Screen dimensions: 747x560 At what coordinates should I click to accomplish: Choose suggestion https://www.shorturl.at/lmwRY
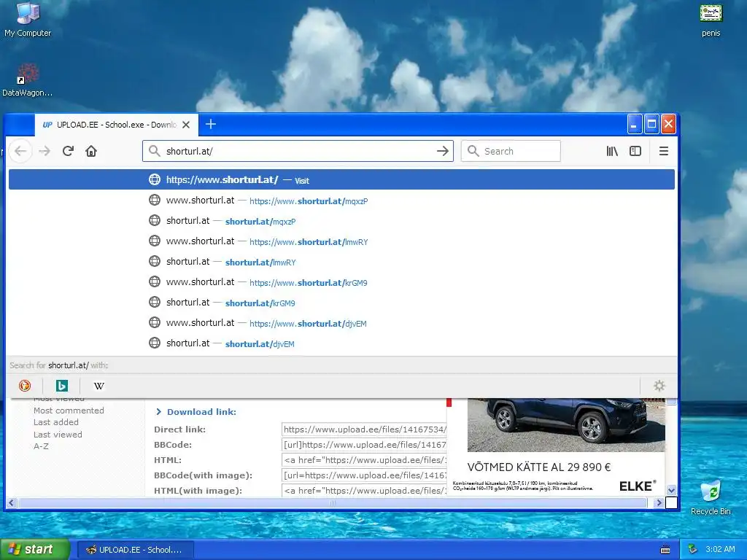point(341,241)
